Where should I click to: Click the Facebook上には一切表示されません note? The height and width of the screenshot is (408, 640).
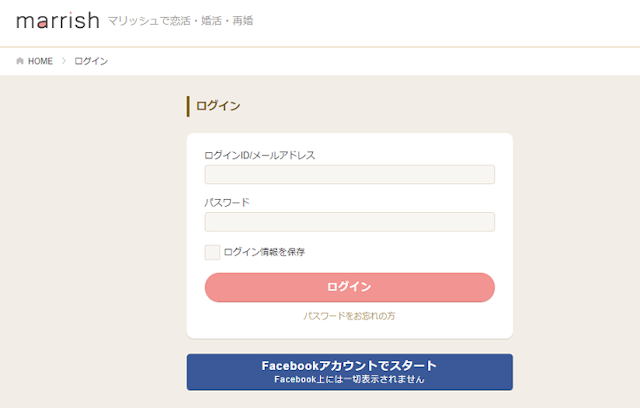tap(349, 380)
